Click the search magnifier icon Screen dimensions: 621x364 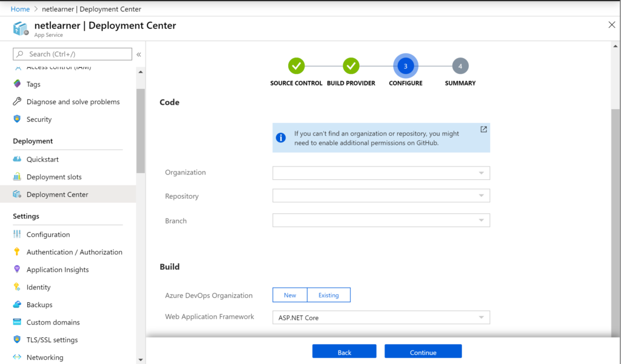coord(20,54)
